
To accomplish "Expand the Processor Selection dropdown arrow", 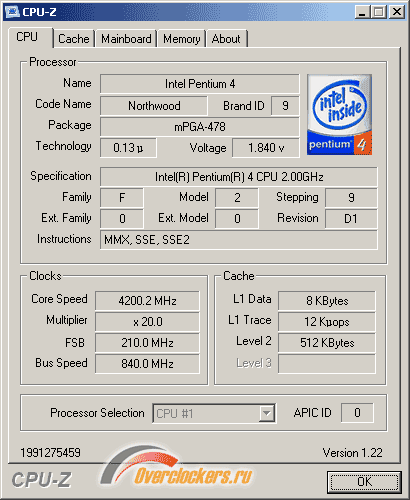I will tap(266, 414).
